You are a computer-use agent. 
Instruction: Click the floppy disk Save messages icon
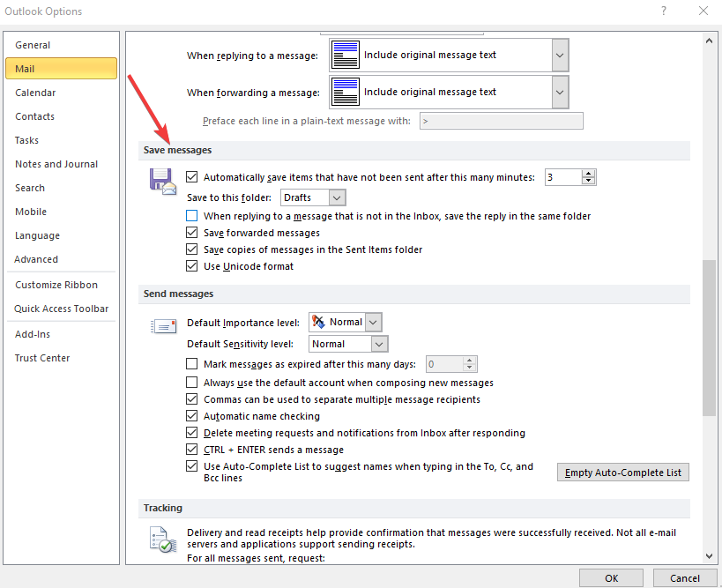pyautogui.click(x=163, y=181)
